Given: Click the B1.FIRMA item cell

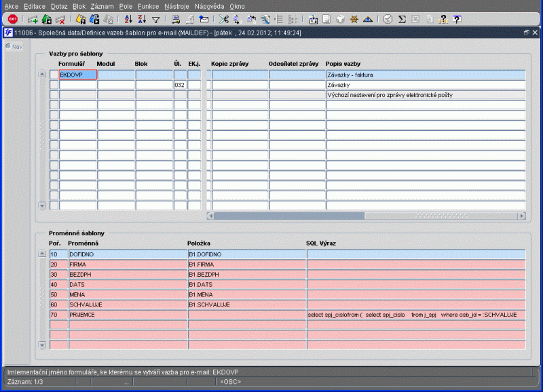Looking at the screenshot, I should pyautogui.click(x=247, y=264).
